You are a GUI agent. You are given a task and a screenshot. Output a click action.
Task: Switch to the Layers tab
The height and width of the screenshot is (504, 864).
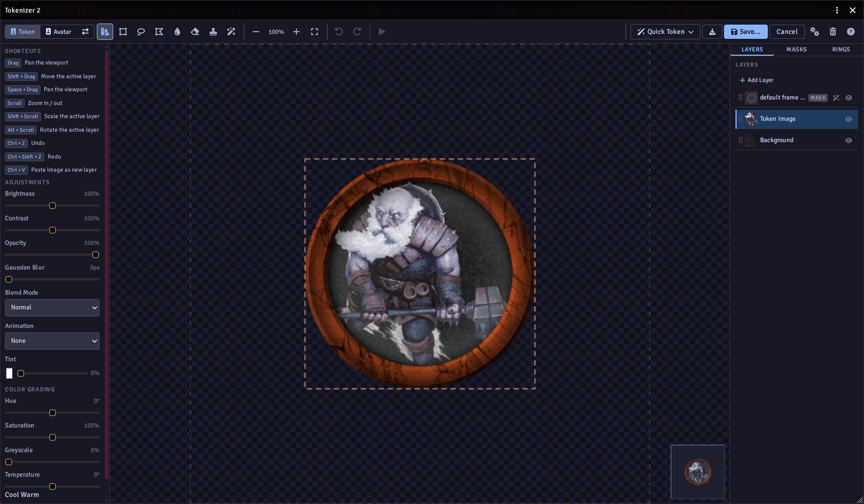click(752, 50)
